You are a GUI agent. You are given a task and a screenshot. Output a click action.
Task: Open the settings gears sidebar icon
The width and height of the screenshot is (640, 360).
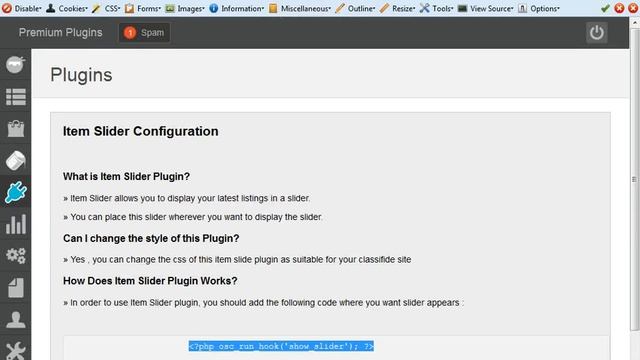click(16, 256)
